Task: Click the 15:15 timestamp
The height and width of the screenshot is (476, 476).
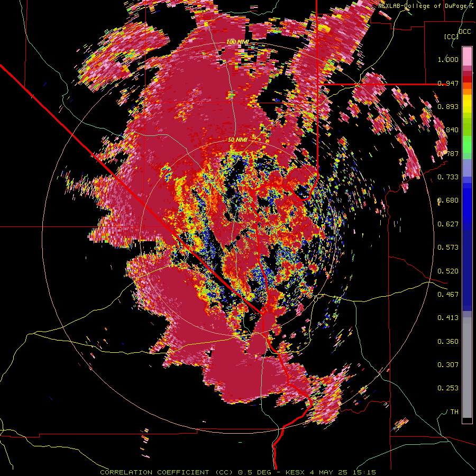Action: click(364, 472)
